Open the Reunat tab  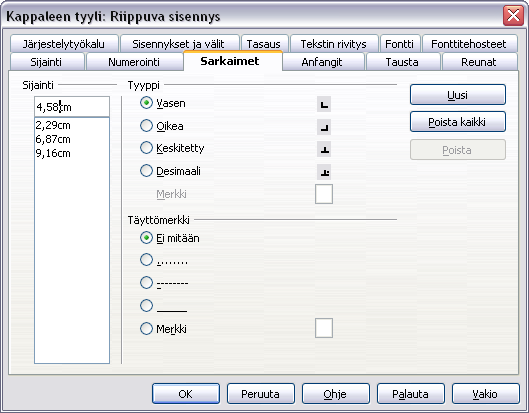pyautogui.click(x=479, y=62)
